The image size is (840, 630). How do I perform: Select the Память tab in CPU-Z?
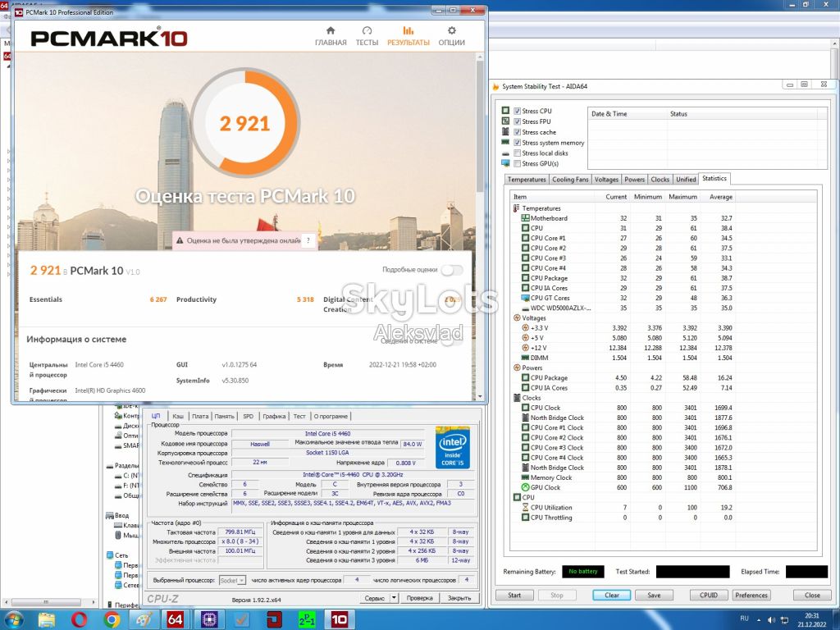(x=225, y=416)
